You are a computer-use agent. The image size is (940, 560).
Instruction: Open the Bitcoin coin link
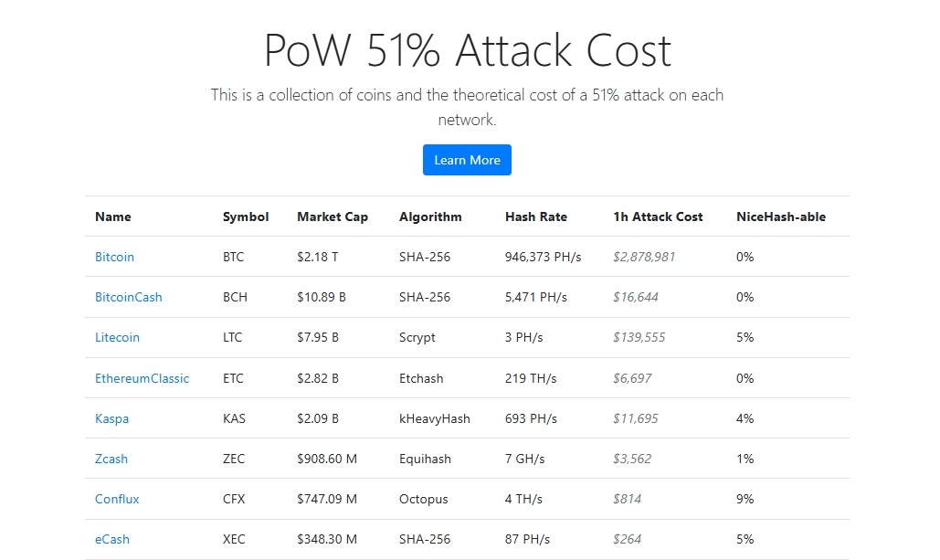click(x=114, y=257)
